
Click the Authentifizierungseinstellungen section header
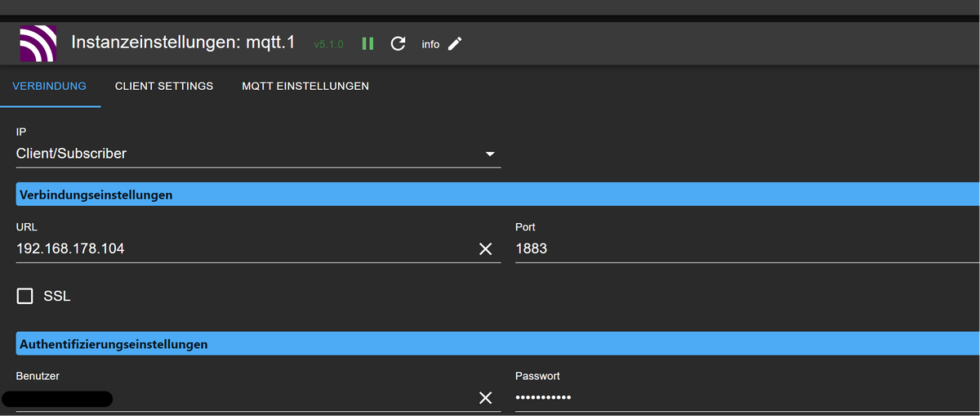point(114,344)
